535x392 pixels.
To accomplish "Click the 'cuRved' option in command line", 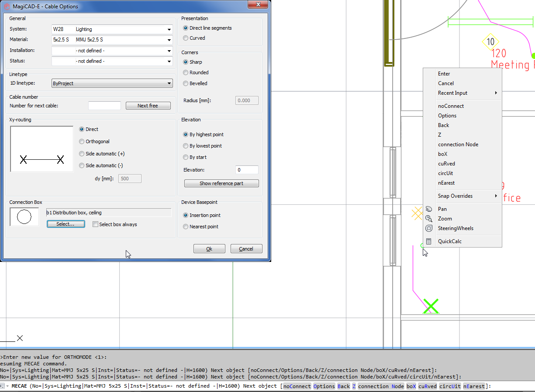I will pyautogui.click(x=428, y=386).
